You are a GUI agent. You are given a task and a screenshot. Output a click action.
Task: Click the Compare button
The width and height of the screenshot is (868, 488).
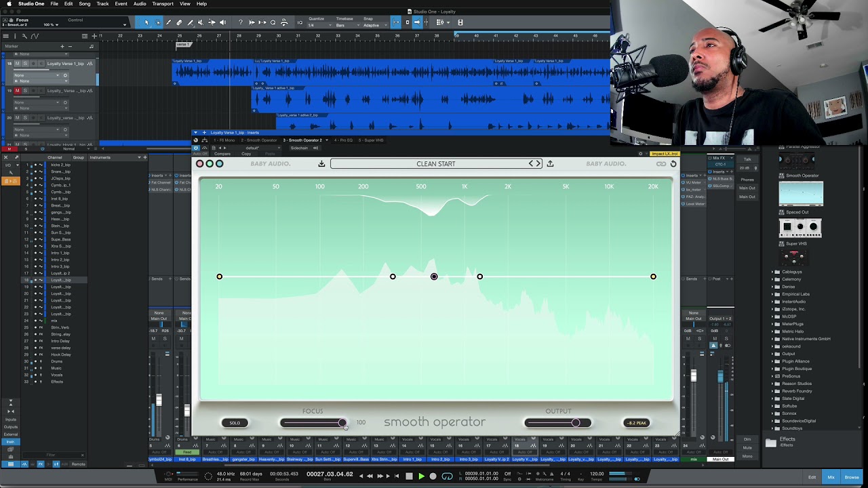tap(222, 154)
